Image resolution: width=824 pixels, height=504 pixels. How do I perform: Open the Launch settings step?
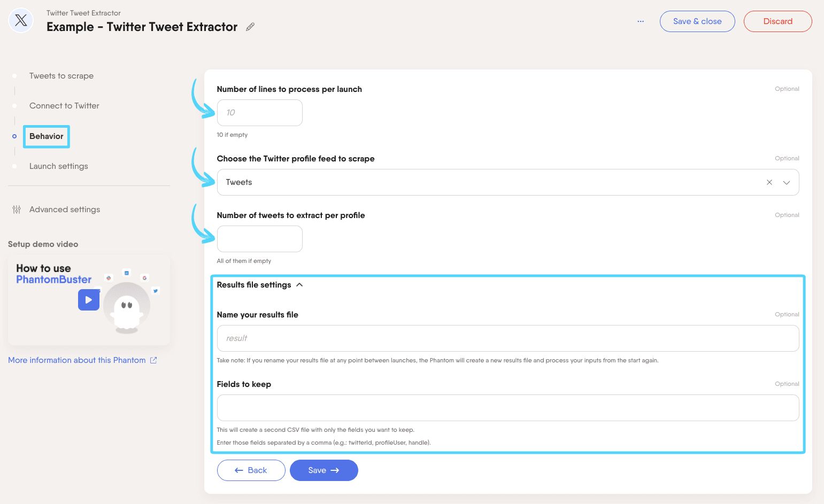coord(59,166)
